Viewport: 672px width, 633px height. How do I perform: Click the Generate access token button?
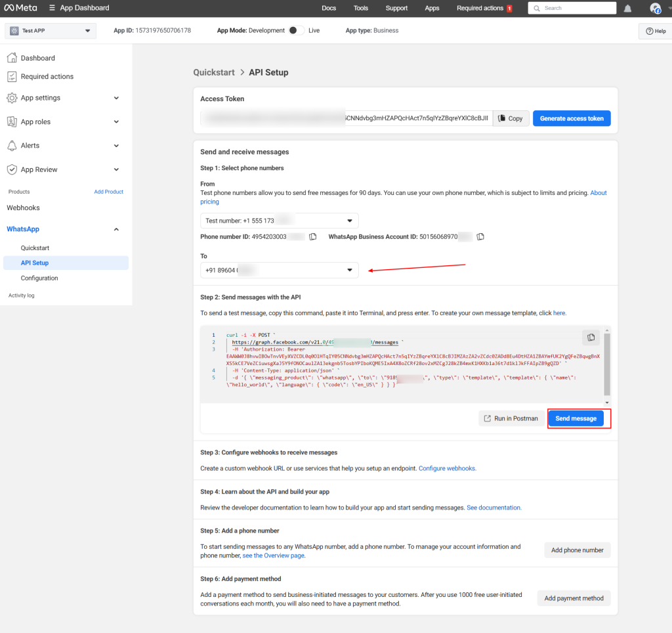(572, 118)
